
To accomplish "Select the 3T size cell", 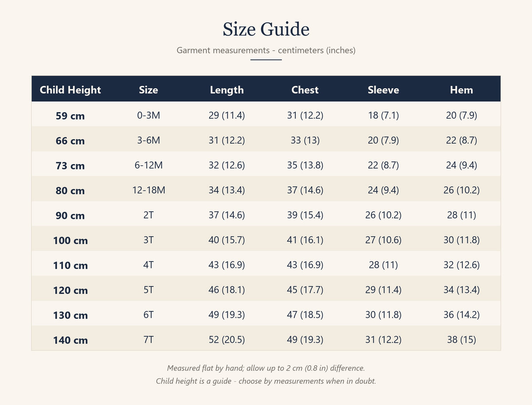I will pyautogui.click(x=149, y=240).
